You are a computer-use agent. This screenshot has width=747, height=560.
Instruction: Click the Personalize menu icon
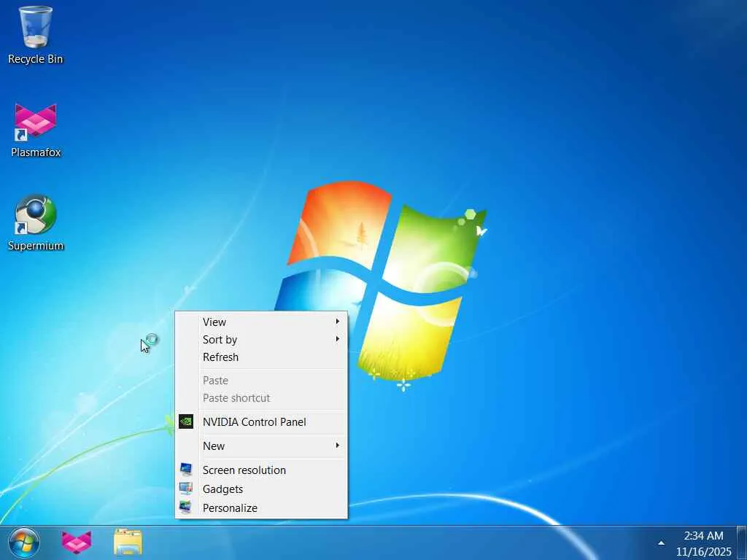click(x=186, y=507)
